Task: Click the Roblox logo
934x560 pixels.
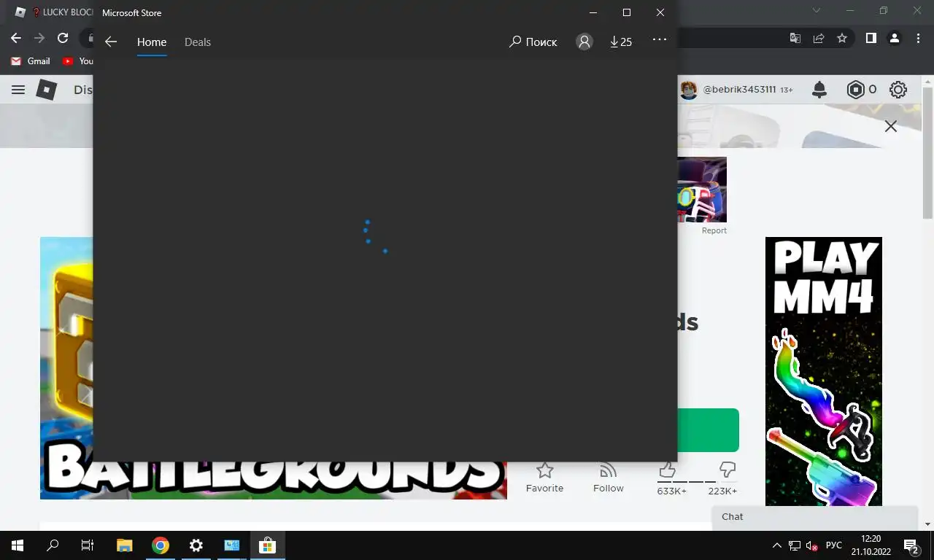Action: click(47, 90)
